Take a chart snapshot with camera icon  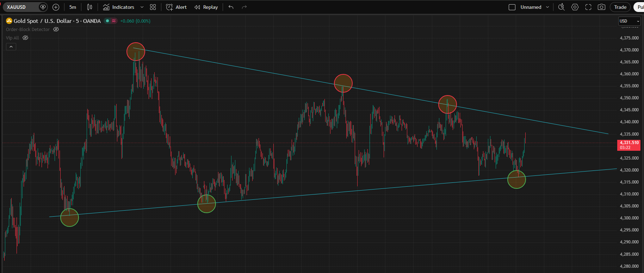coord(602,7)
